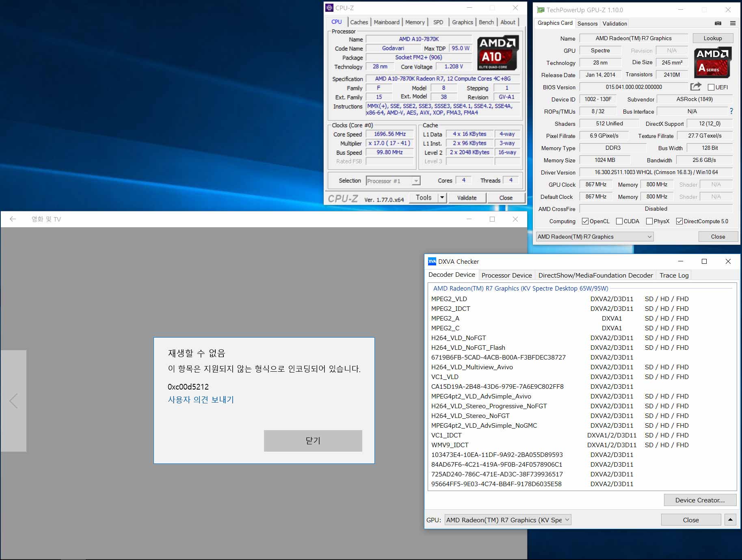Expand the CPU-Z Tools dropdown arrow
Viewport: 742px width, 560px height.
tap(442, 198)
